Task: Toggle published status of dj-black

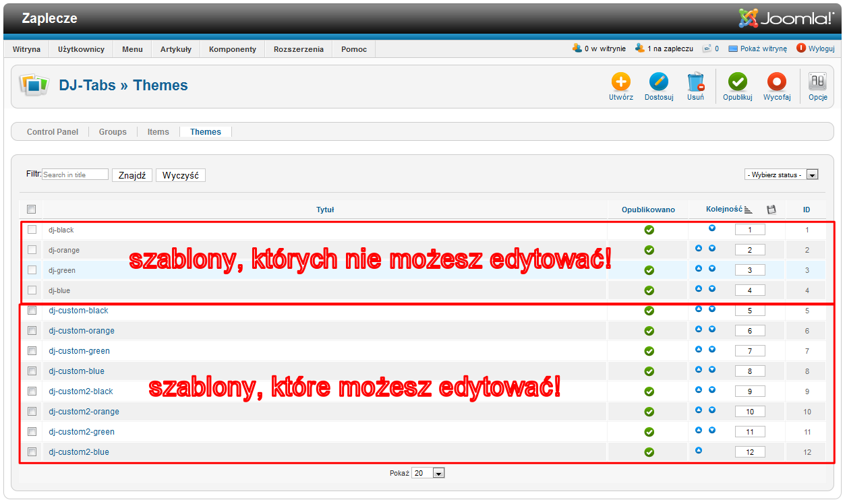Action: (x=649, y=230)
